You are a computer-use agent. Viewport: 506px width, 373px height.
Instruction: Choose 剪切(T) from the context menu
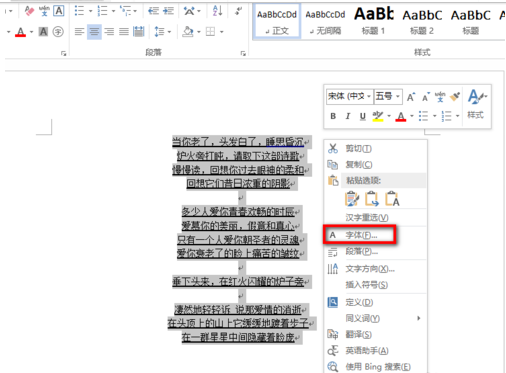pos(375,149)
